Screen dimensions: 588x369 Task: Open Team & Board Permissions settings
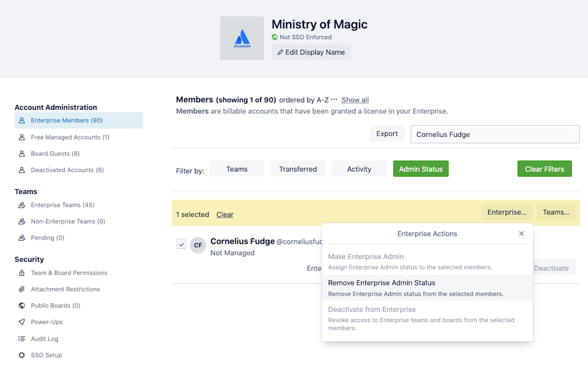[x=68, y=273]
